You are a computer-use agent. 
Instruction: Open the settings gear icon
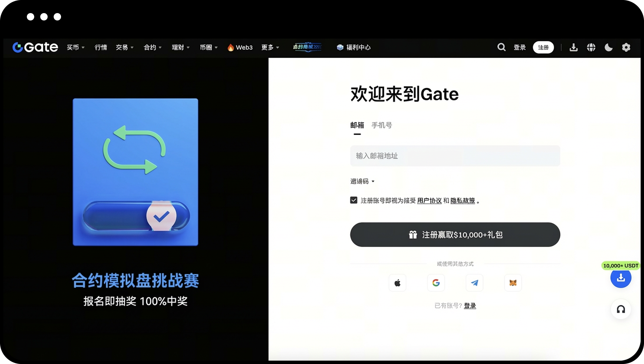click(626, 47)
